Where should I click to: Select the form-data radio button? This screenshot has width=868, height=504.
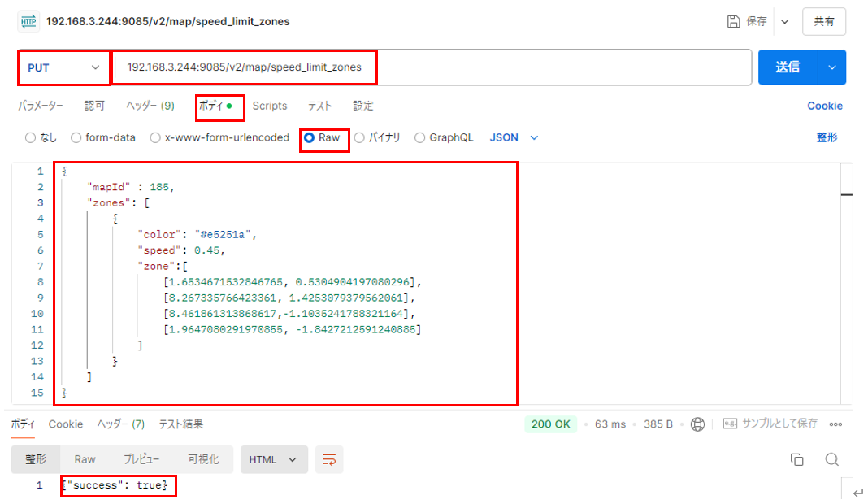point(76,138)
